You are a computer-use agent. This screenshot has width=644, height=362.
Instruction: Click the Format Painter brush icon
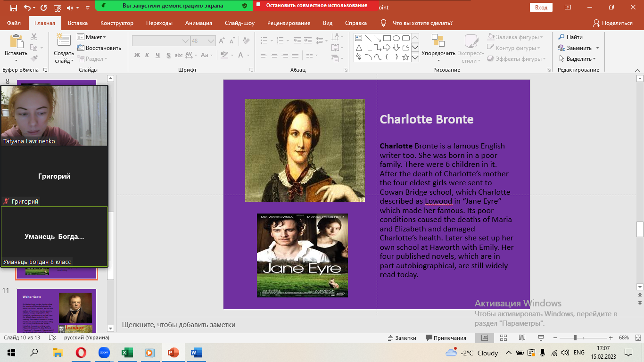click(x=34, y=59)
